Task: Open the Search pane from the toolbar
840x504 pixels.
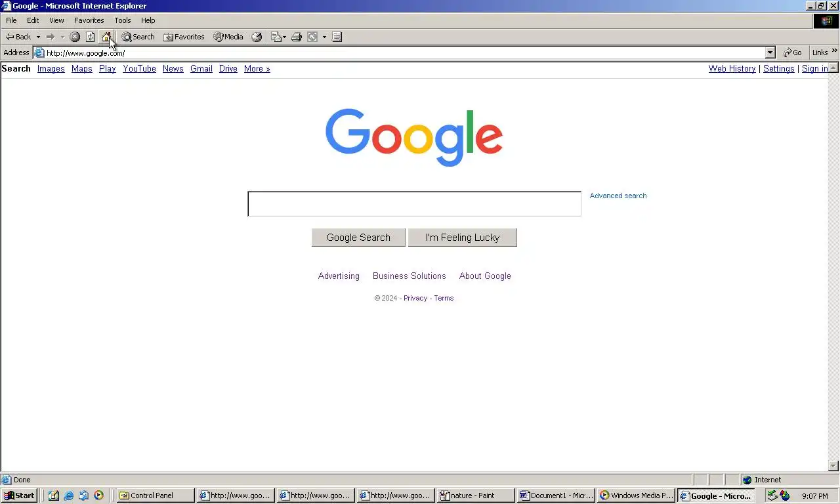Action: [x=138, y=37]
